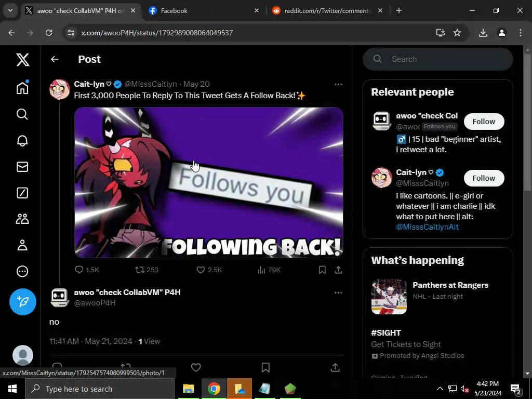The width and height of the screenshot is (532, 399).
Task: Like awoo's reply post
Action: 196,367
